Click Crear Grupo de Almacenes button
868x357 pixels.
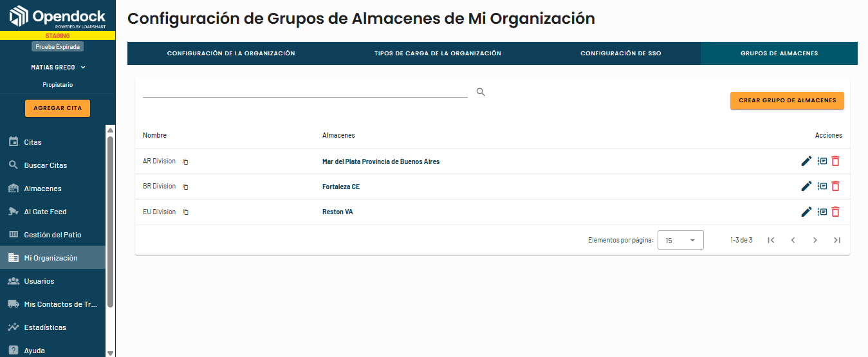pyautogui.click(x=787, y=100)
